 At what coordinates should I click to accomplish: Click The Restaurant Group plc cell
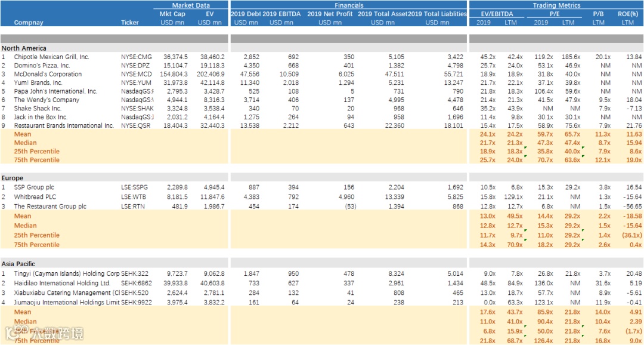[x=50, y=207]
